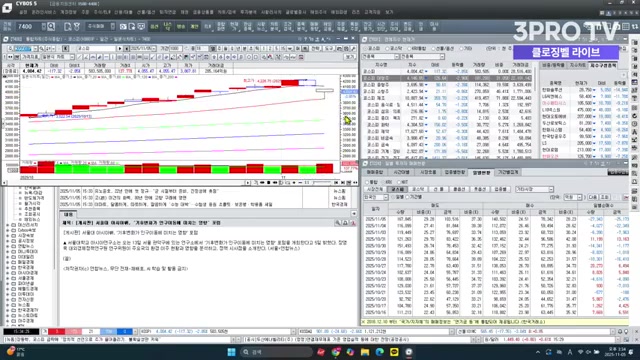
Task: Click the chart play arrow next to 코스피
Action: click(120, 49)
